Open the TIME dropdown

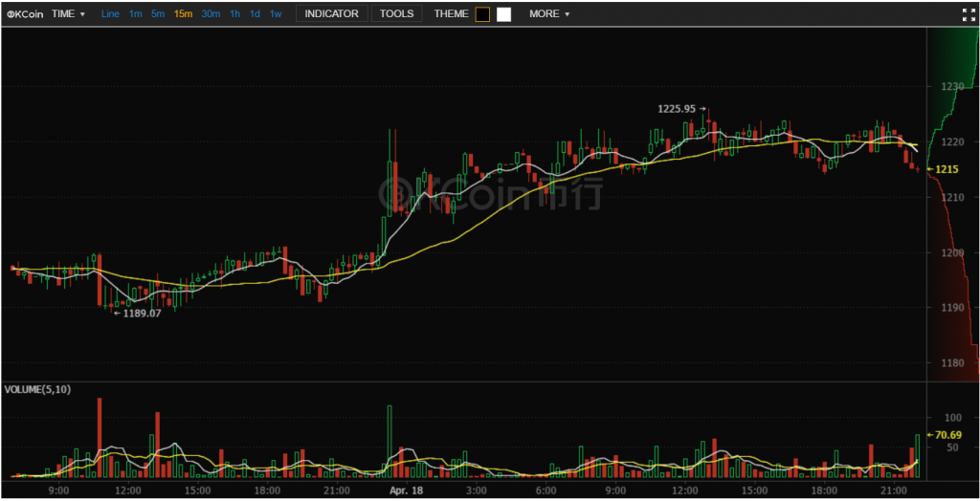(x=68, y=14)
